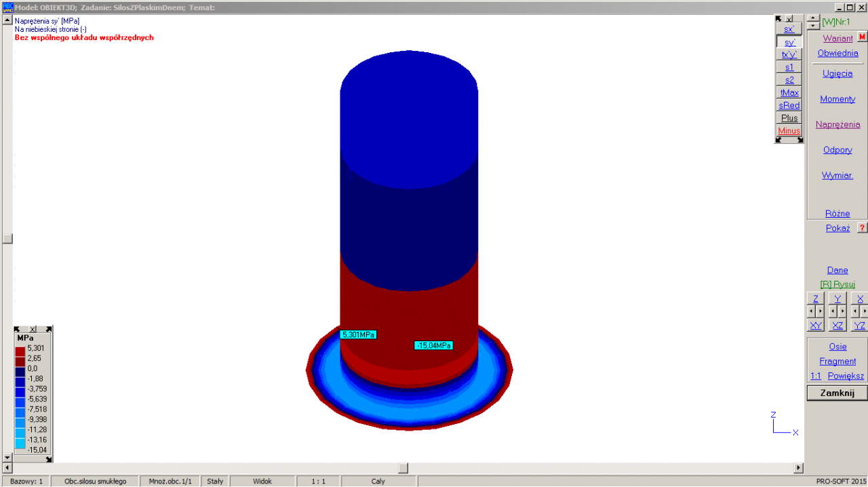Screen dimensions: 868x487
Task: Select the sRed reduced stress option
Action: pos(789,105)
